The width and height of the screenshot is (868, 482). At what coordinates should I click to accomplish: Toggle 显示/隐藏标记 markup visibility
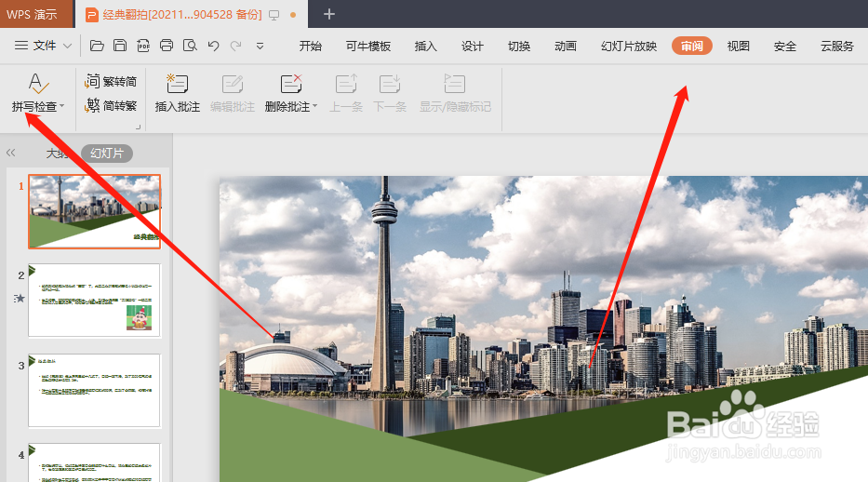click(x=455, y=93)
